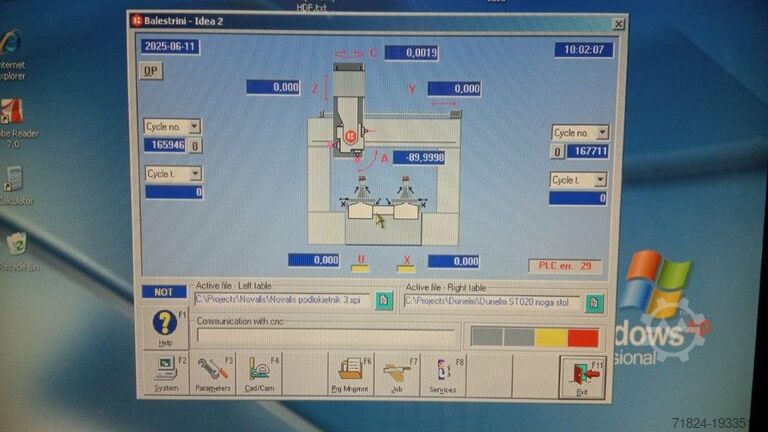Expand the left Cycle no. dropdown
Image resolution: width=768 pixels, height=432 pixels.
[x=195, y=127]
